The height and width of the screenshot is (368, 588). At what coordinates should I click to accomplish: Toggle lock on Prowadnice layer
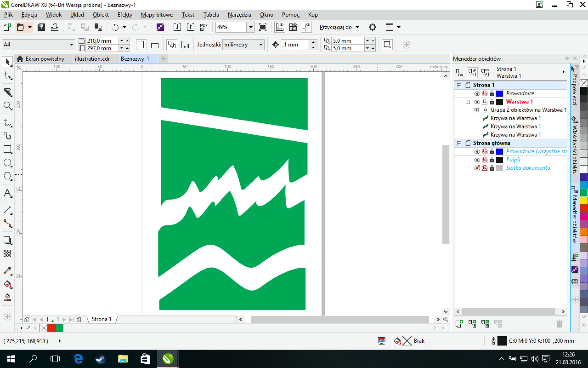(492, 94)
